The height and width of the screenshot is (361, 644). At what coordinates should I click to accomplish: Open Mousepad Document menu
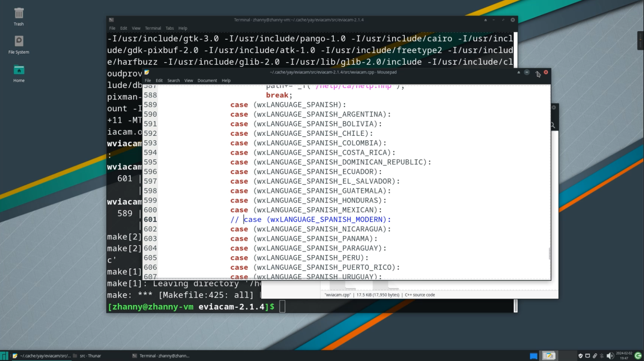(x=207, y=81)
